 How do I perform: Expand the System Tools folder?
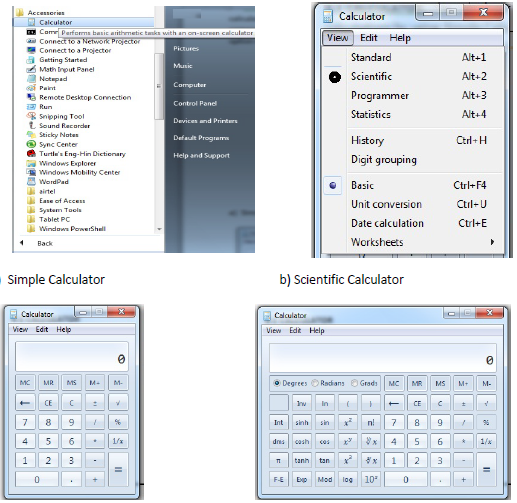[x=54, y=210]
